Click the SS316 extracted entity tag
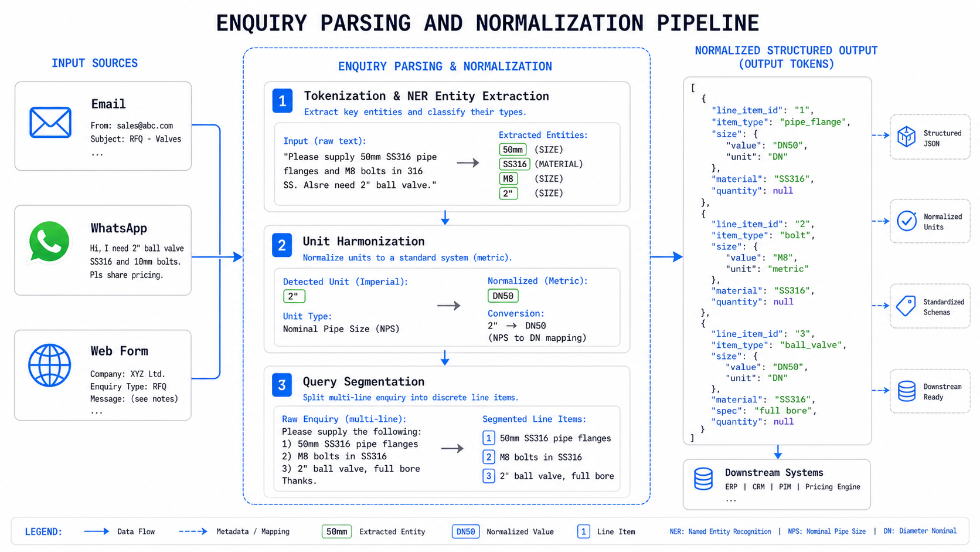The width and height of the screenshot is (980, 552). coord(515,164)
